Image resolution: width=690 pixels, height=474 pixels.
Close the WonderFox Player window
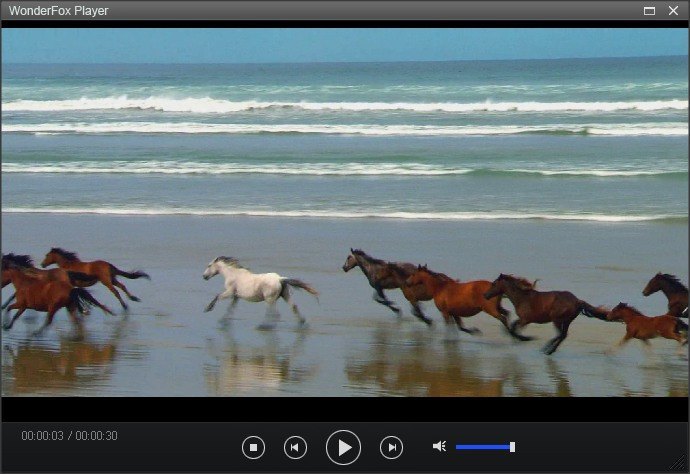pos(673,11)
